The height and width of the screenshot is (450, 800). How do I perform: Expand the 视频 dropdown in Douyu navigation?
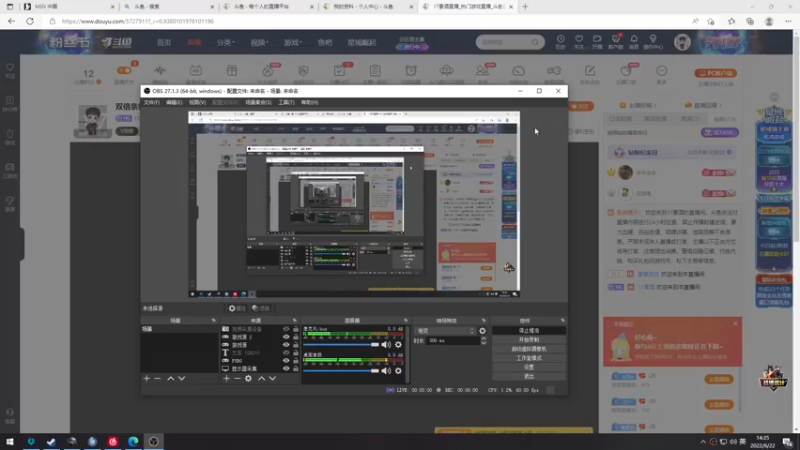click(259, 42)
